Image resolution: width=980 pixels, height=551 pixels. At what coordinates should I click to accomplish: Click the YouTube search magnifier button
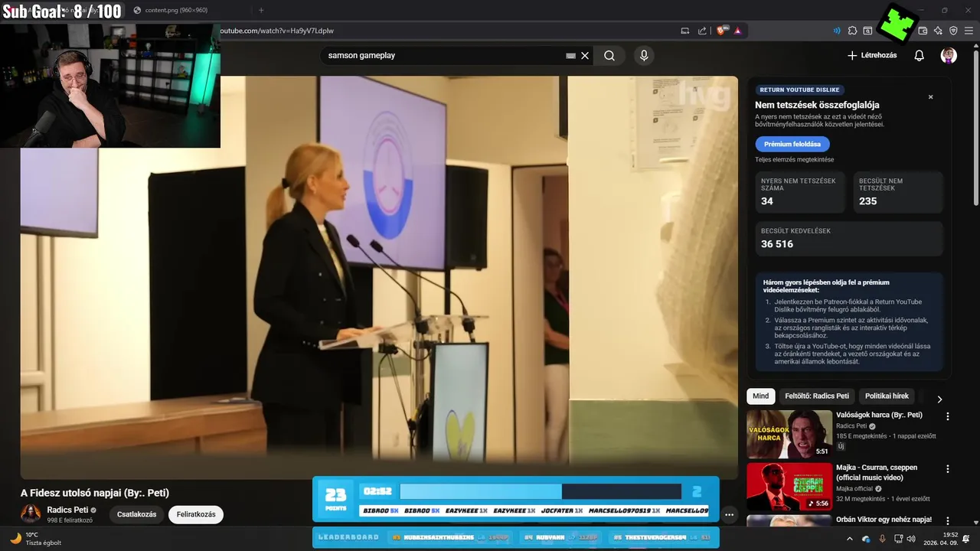tap(609, 56)
